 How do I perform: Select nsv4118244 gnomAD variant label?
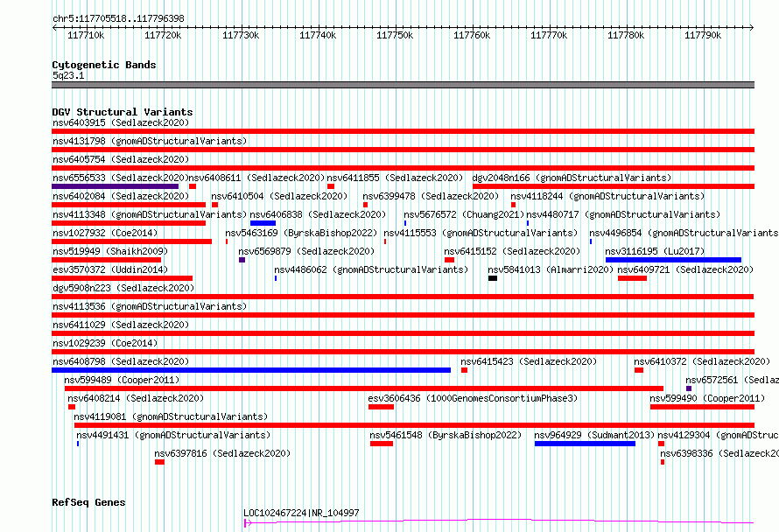point(607,196)
